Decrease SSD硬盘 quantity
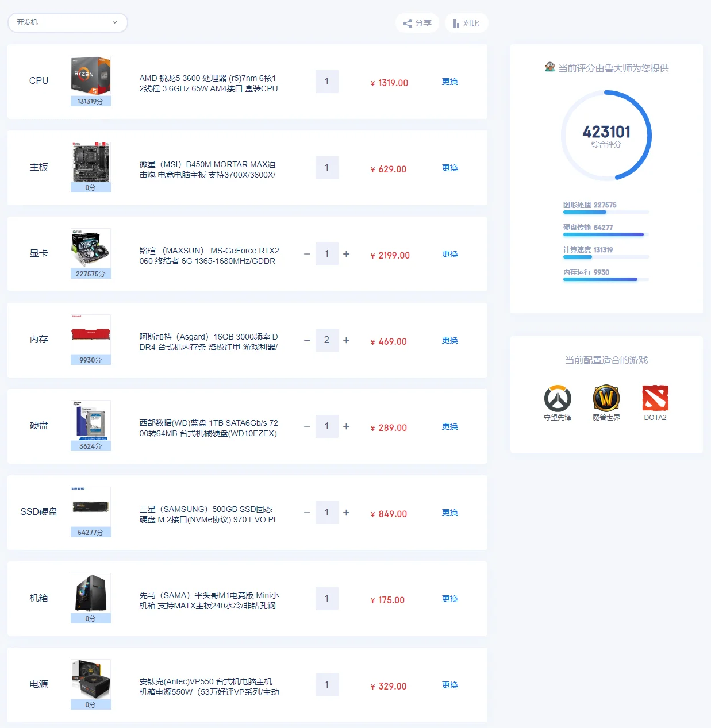Screen dimensions: 711x728 (x=308, y=513)
